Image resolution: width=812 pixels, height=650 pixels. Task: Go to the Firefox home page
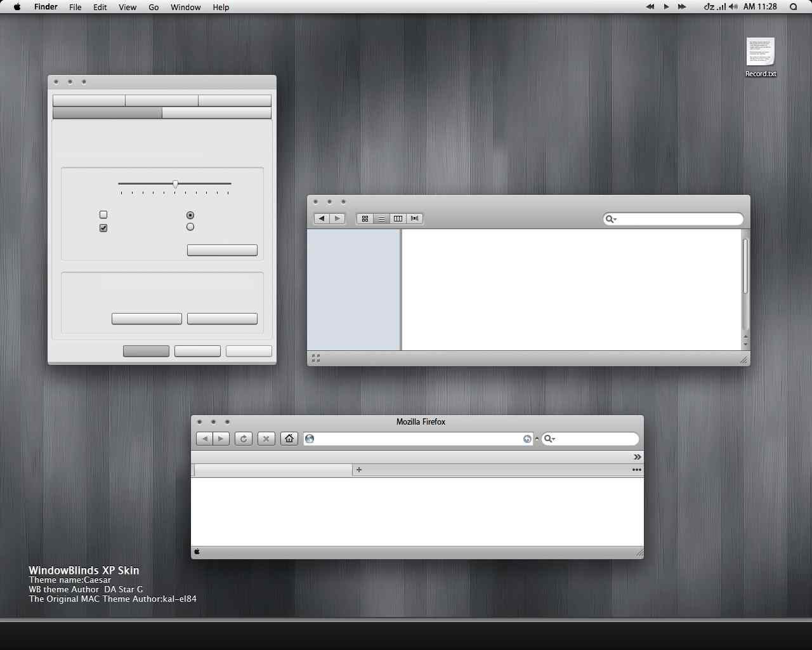point(289,439)
